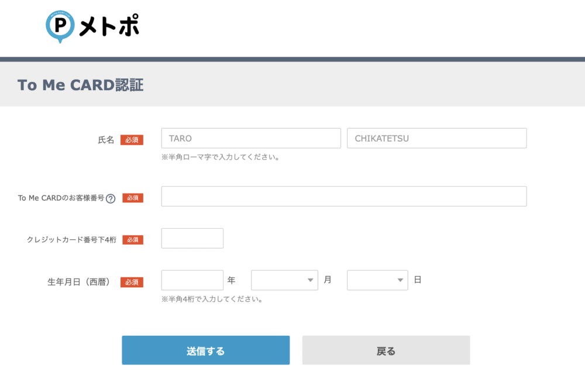Screen dimensions: 585x392
Task: Click the credit card last 4 digits field
Action: [x=192, y=238]
